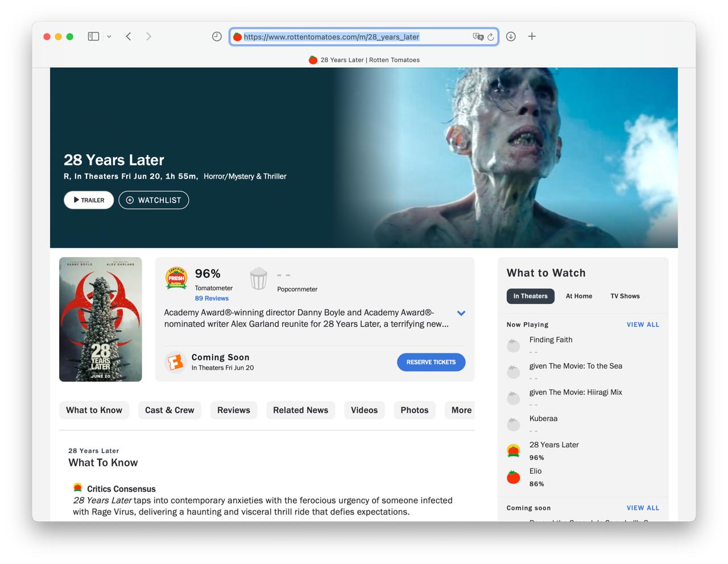Open 28 Years Later in Now Playing list
This screenshot has height=564, width=728.
(x=554, y=444)
